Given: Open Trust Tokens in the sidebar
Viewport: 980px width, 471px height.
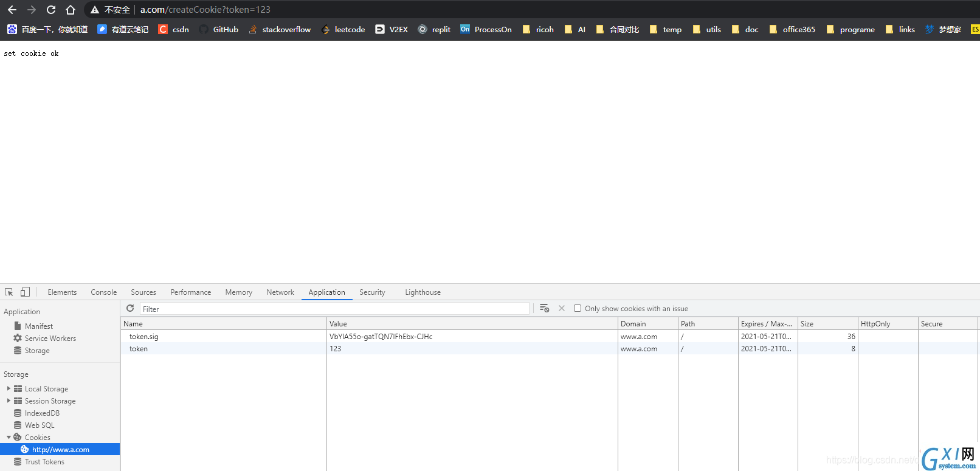Looking at the screenshot, I should tap(44, 462).
